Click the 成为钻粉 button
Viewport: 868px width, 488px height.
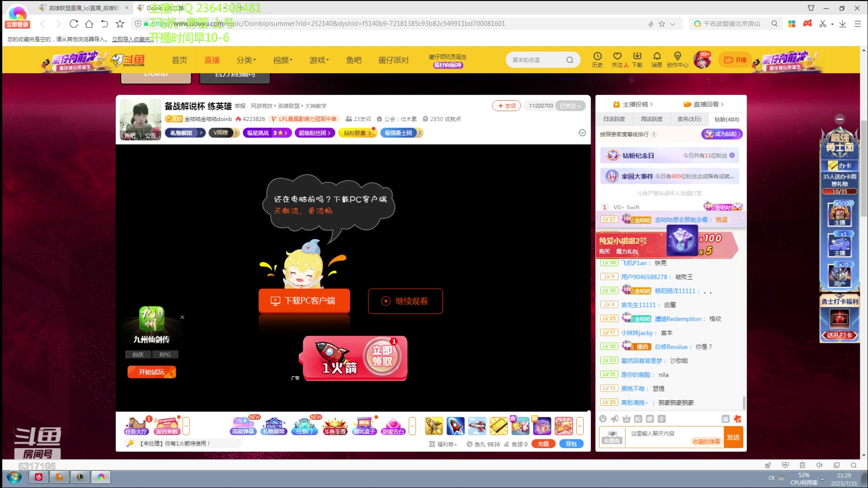(x=722, y=134)
